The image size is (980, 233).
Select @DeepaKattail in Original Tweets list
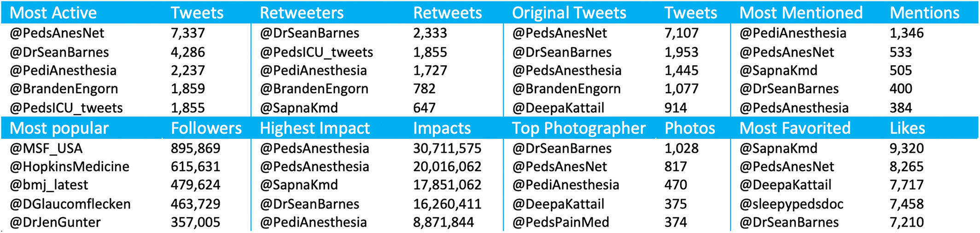point(558,108)
